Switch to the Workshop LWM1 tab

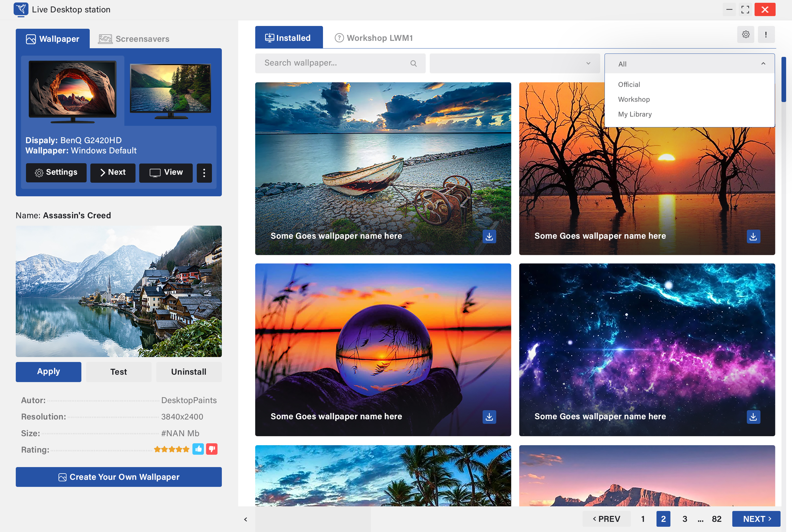tap(373, 38)
